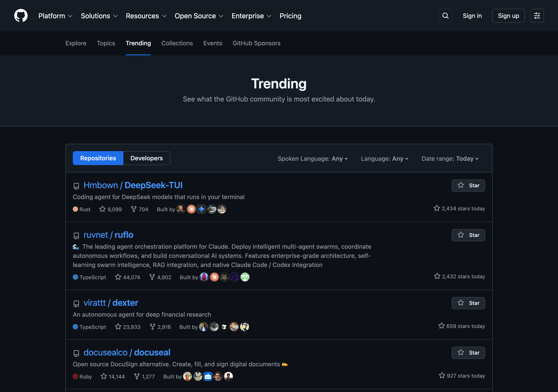The image size is (558, 392).
Task: Select the Repositories toggle
Action: pyautogui.click(x=98, y=158)
